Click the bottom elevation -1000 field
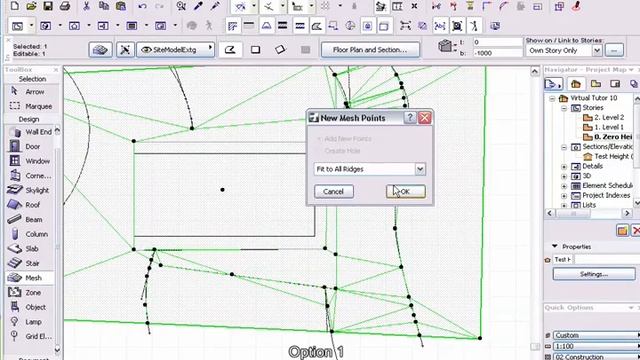 (x=498, y=53)
